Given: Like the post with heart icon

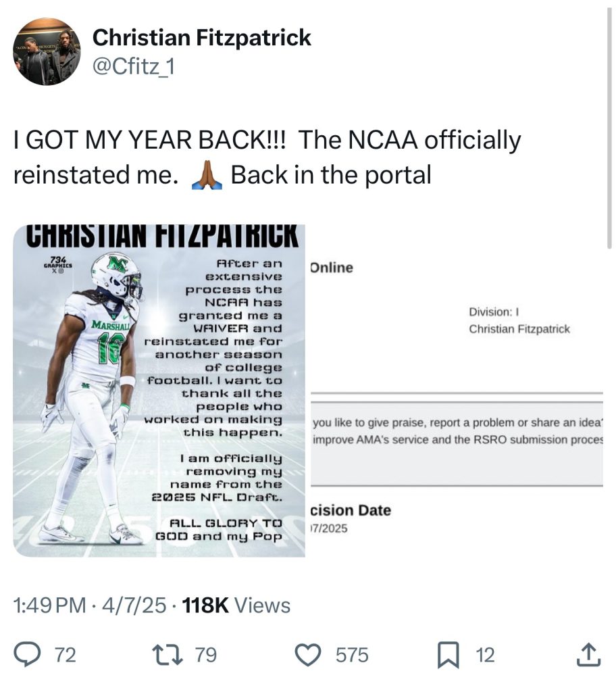Looking at the screenshot, I should pyautogui.click(x=308, y=654).
